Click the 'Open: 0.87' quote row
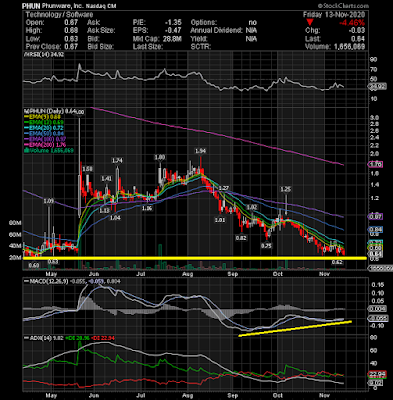Screen dimensions: 393x400 point(52,23)
